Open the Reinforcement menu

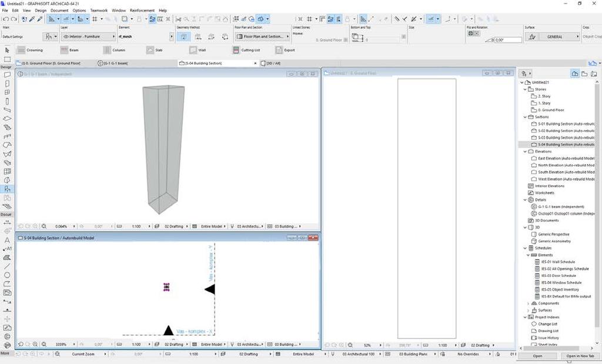pyautogui.click(x=142, y=11)
